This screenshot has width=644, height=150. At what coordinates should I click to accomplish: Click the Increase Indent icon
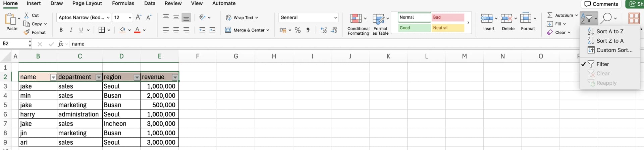(x=212, y=30)
